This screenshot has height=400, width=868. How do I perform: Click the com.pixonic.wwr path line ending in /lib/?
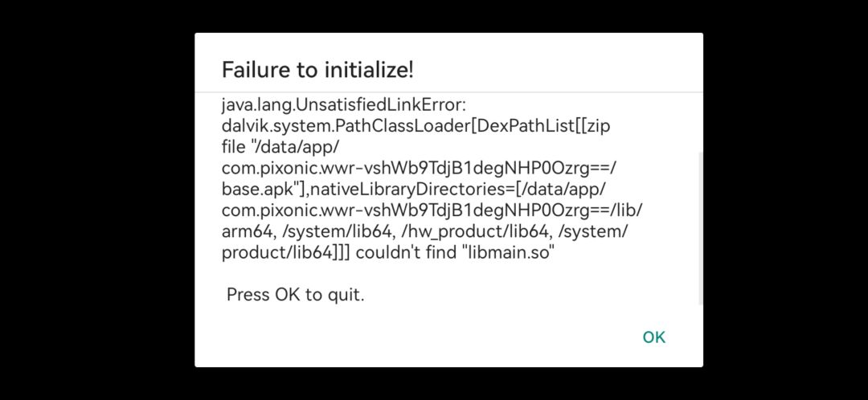(432, 210)
